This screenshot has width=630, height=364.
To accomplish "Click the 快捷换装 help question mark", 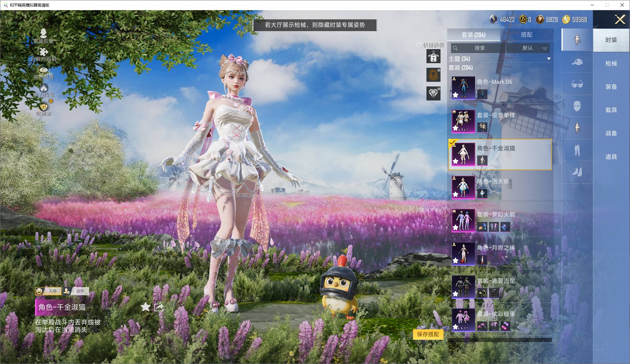I will (x=419, y=45).
